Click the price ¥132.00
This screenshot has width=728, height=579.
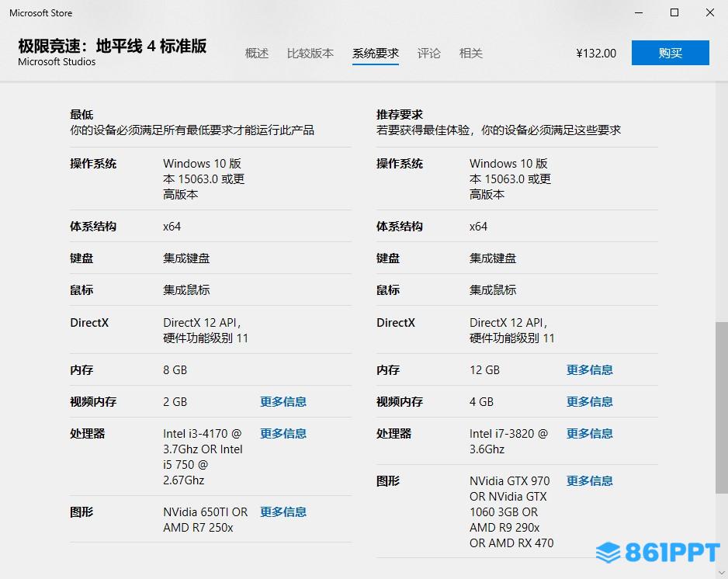(596, 54)
